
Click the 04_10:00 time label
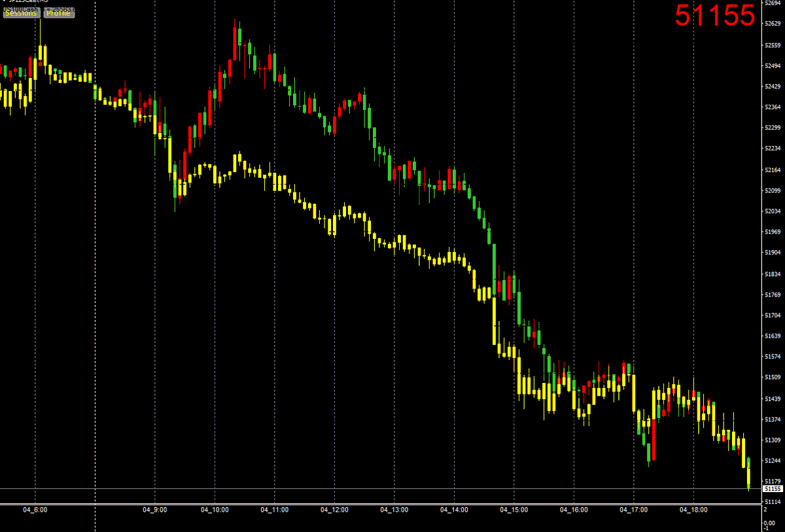point(215,509)
